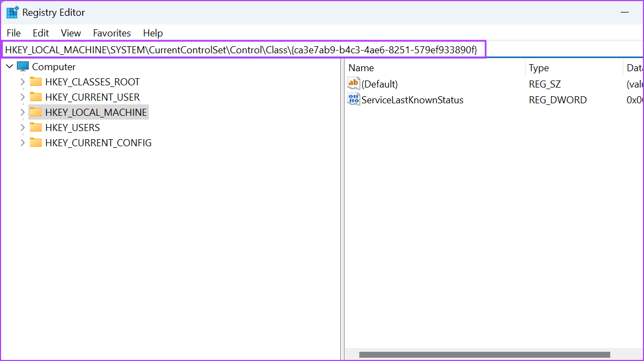Select the HKEY_CURRENT_USER label
Viewport: 644px width, 361px height.
coord(92,97)
